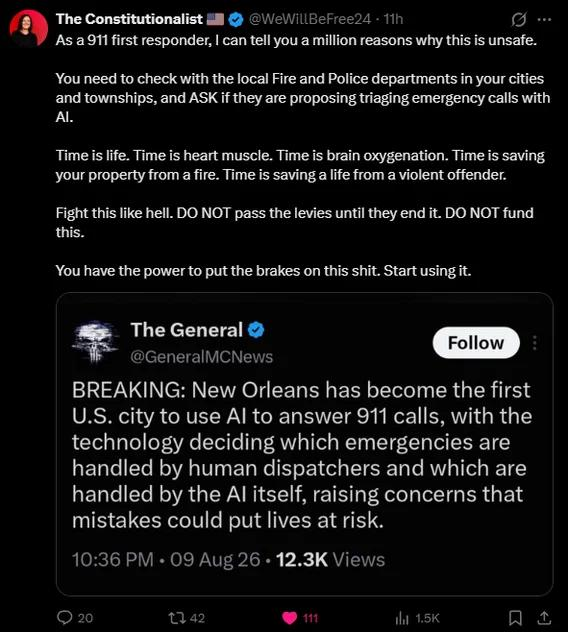Click the share upload arrow icon

[544, 617]
